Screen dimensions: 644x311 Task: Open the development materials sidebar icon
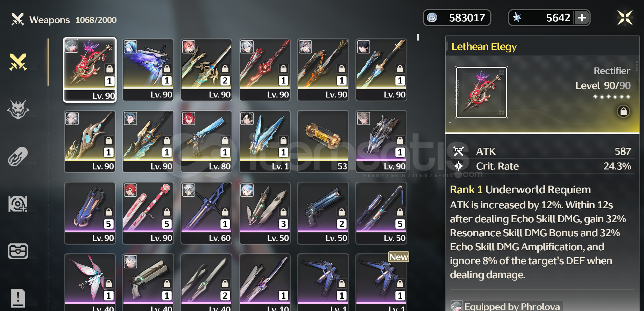point(18,203)
